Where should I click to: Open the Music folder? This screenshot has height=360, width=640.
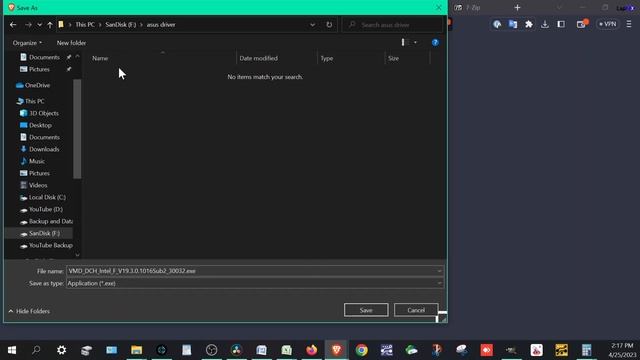(x=32, y=161)
